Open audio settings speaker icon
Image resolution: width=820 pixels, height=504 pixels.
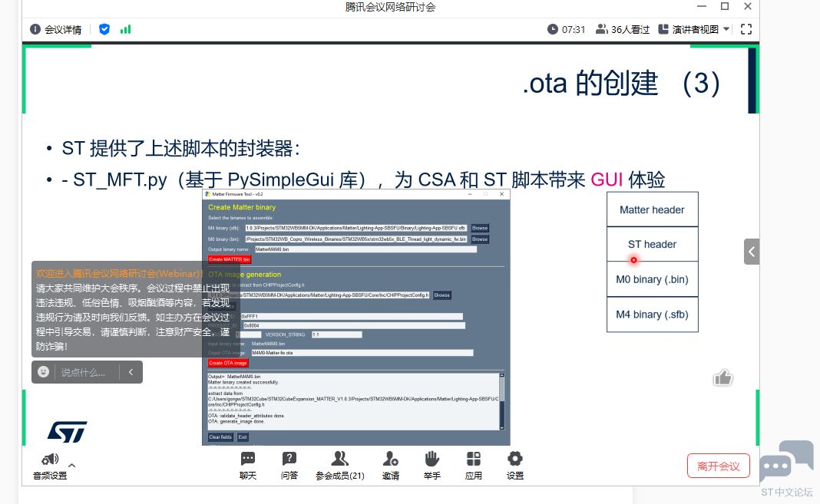point(50,460)
